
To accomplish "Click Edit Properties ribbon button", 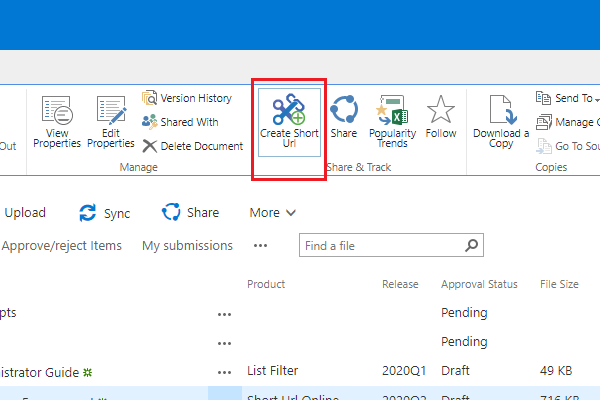I will point(111,122).
